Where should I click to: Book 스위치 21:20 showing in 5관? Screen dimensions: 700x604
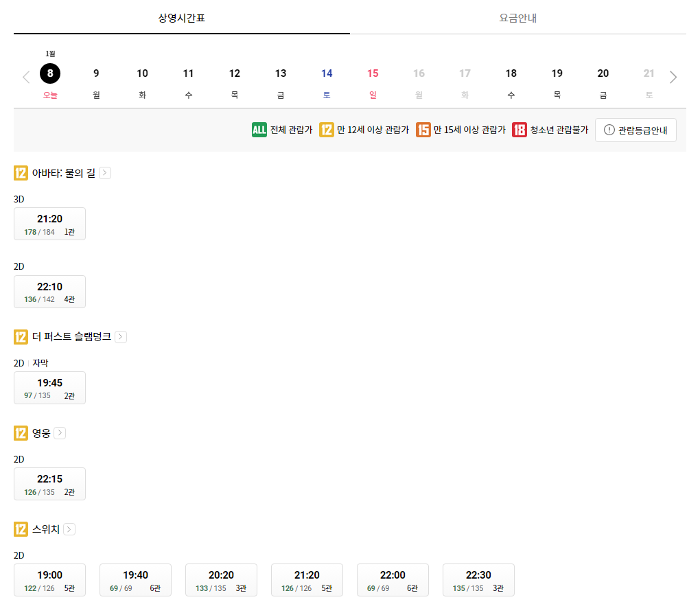click(x=307, y=580)
